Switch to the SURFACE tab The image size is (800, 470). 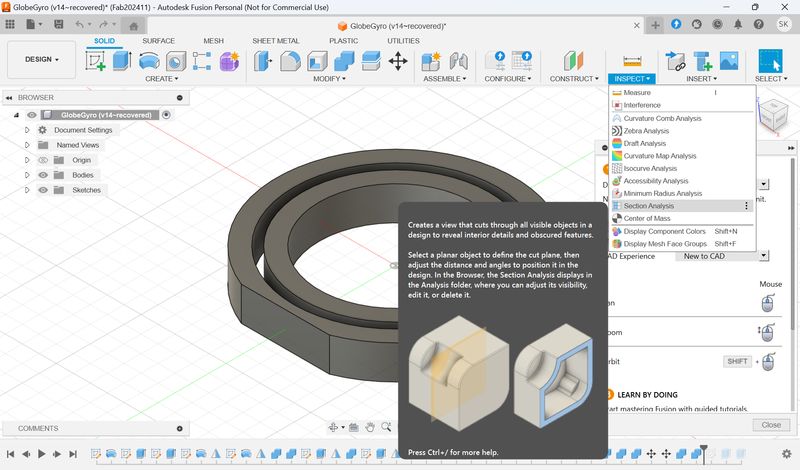pos(158,41)
